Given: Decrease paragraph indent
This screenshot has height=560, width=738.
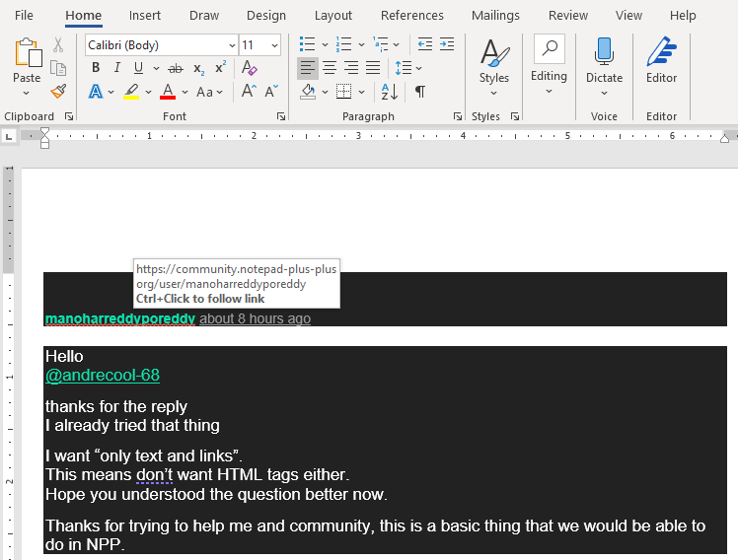Looking at the screenshot, I should click(424, 44).
